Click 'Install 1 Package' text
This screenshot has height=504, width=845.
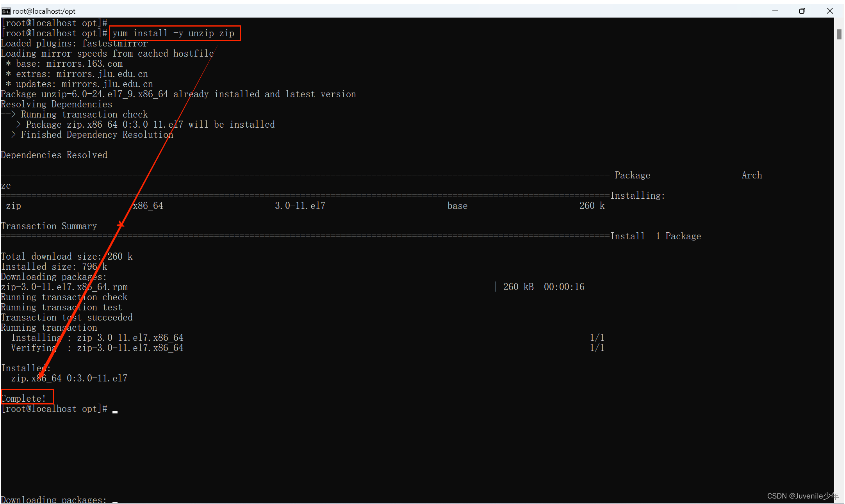tap(656, 236)
